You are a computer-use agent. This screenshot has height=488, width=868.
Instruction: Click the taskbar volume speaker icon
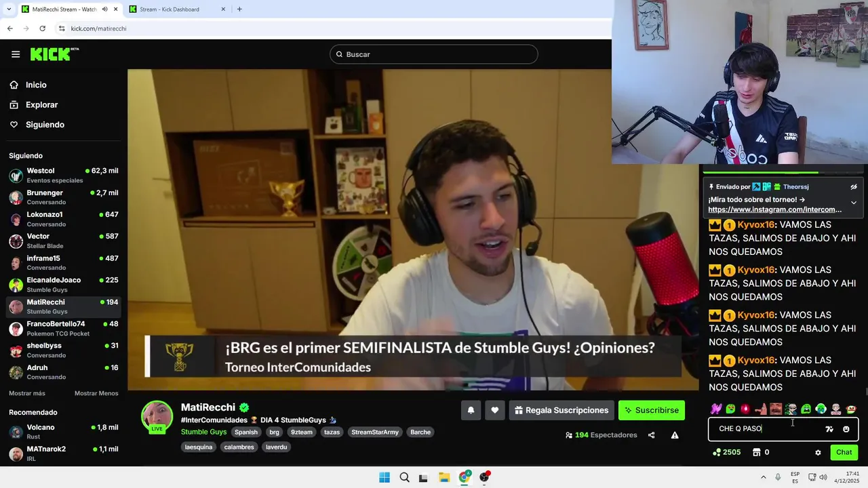point(823,477)
